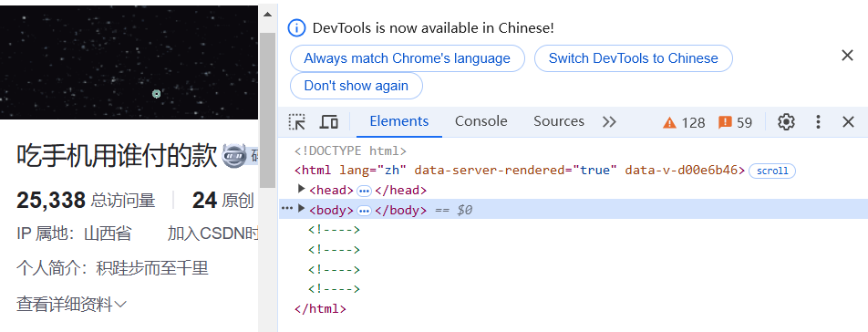The image size is (868, 332).
Task: Click the page vertical scrollbar thumb
Action: pos(267,110)
